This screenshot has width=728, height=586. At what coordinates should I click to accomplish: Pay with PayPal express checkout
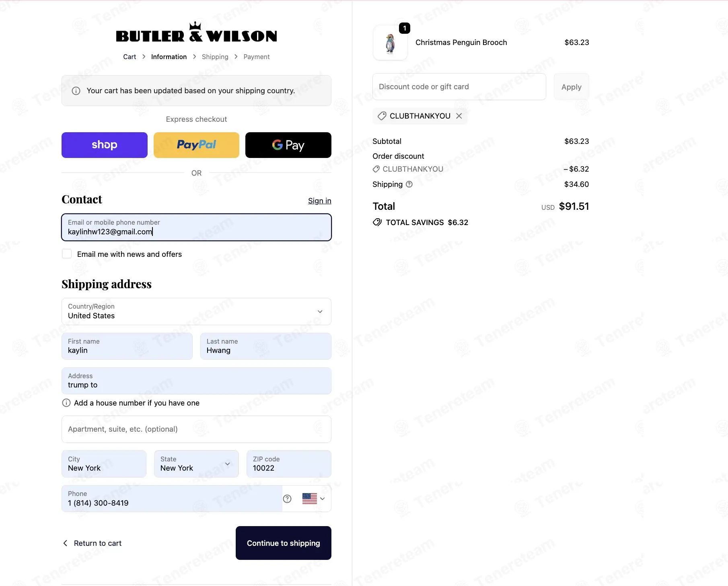click(x=196, y=145)
